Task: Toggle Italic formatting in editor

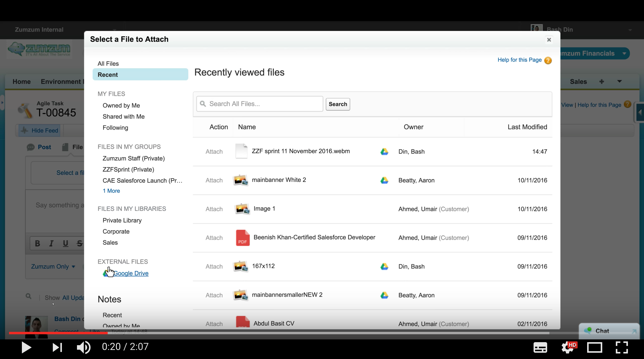Action: point(51,243)
